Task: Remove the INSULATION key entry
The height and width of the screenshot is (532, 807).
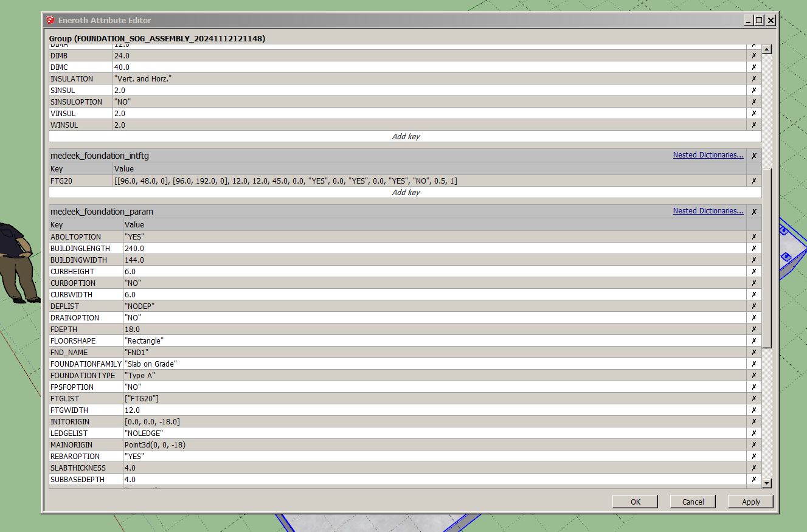Action: coord(753,78)
